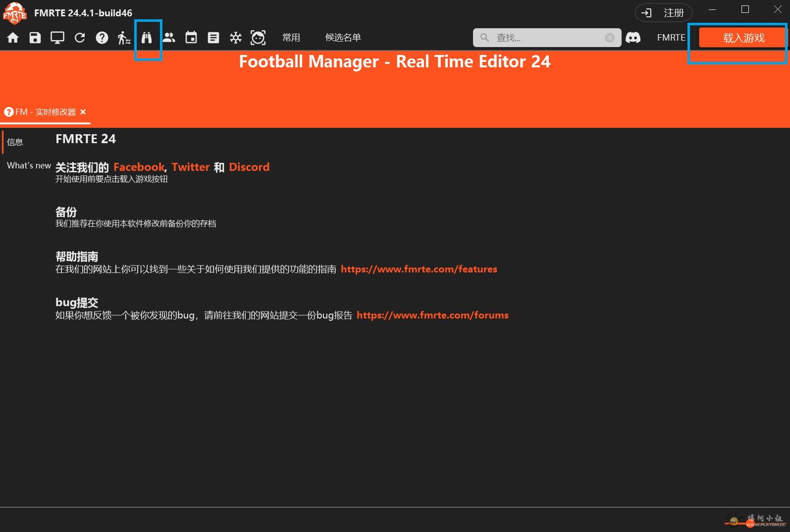
Task: Select the What's new sidebar item
Action: click(29, 165)
